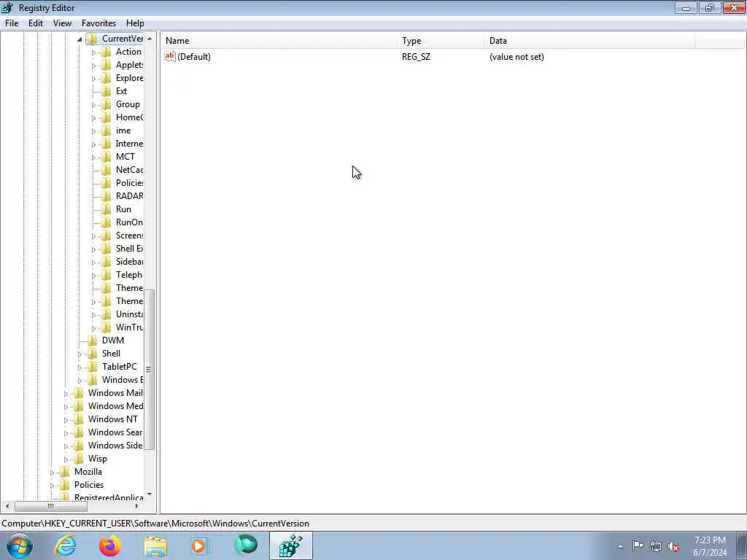Image resolution: width=747 pixels, height=560 pixels.
Task: Expand the Applets key
Action: (93, 66)
